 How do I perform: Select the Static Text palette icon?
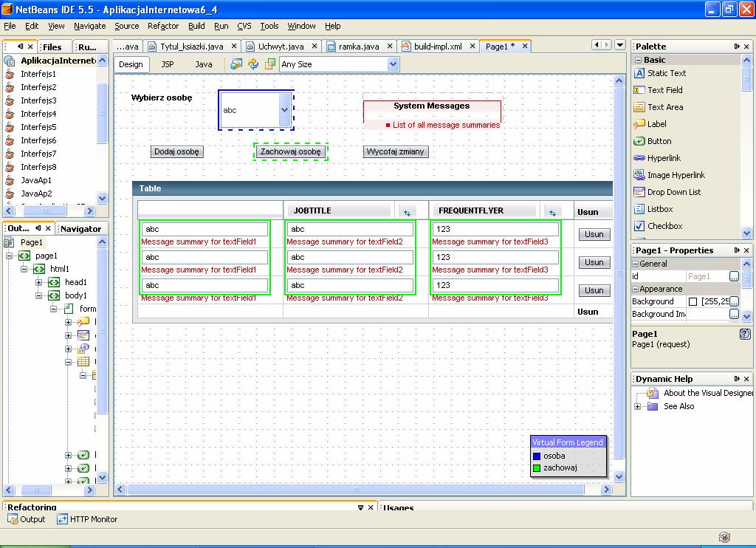pyautogui.click(x=639, y=73)
